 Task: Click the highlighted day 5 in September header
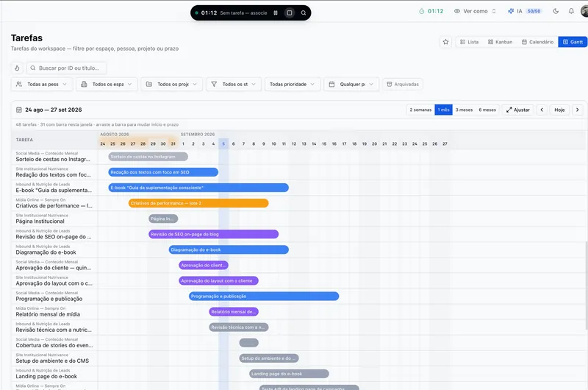(223, 143)
